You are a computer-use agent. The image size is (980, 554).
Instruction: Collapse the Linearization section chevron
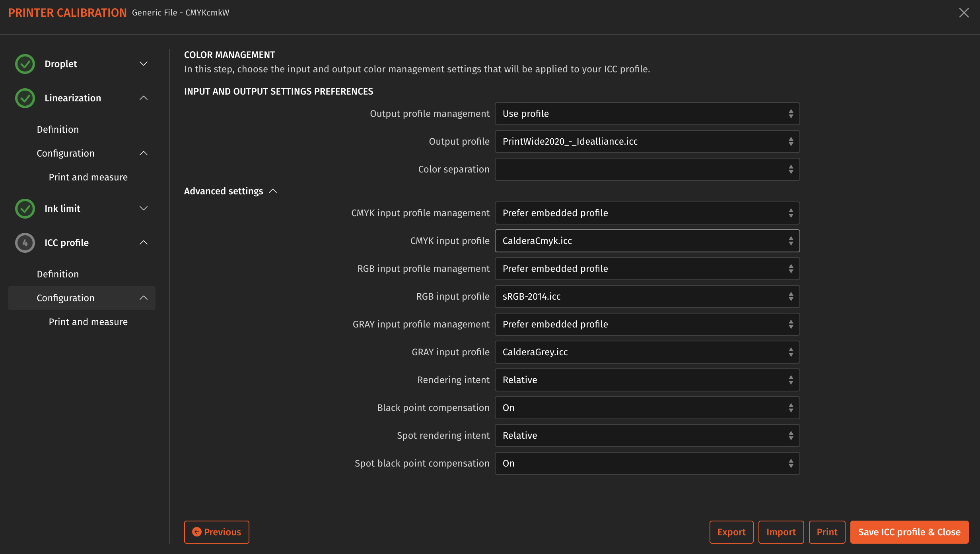[144, 98]
